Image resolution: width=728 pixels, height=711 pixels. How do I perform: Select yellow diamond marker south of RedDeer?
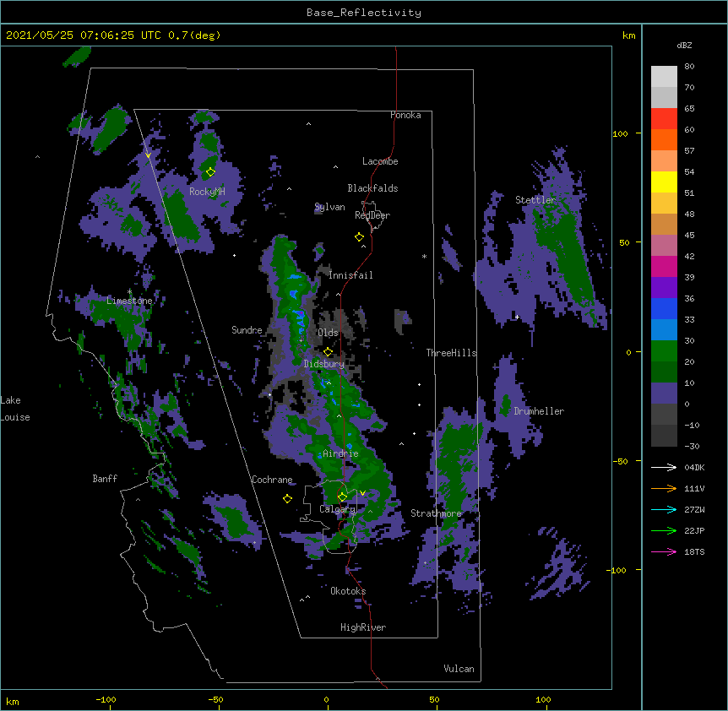click(359, 237)
